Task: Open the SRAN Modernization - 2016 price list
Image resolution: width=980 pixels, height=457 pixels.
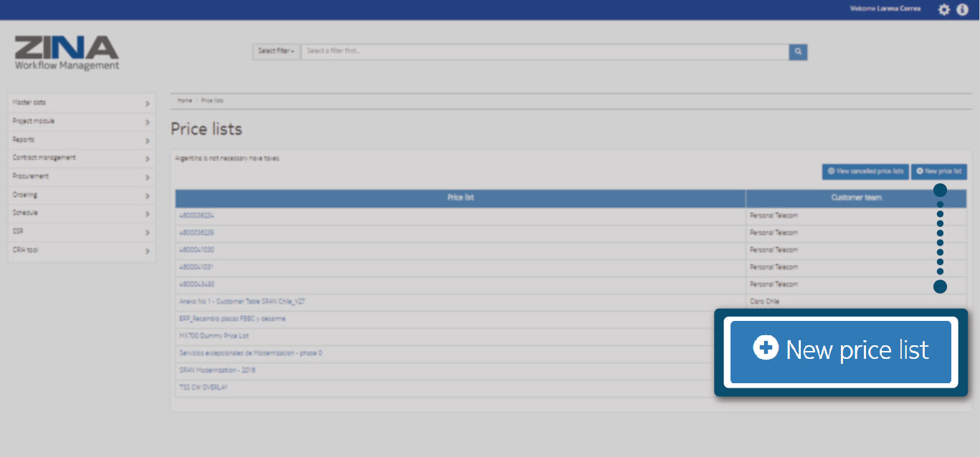Action: [x=217, y=370]
